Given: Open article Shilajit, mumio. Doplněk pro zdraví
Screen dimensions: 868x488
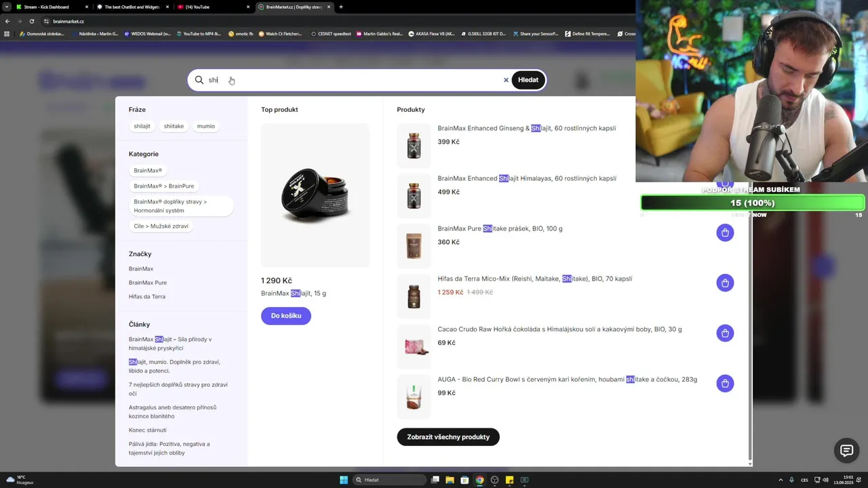Looking at the screenshot, I should pyautogui.click(x=174, y=366).
